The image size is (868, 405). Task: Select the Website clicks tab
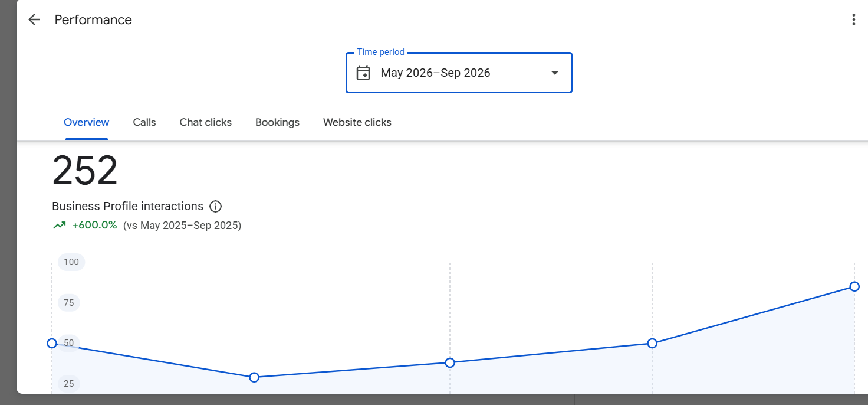coord(357,122)
